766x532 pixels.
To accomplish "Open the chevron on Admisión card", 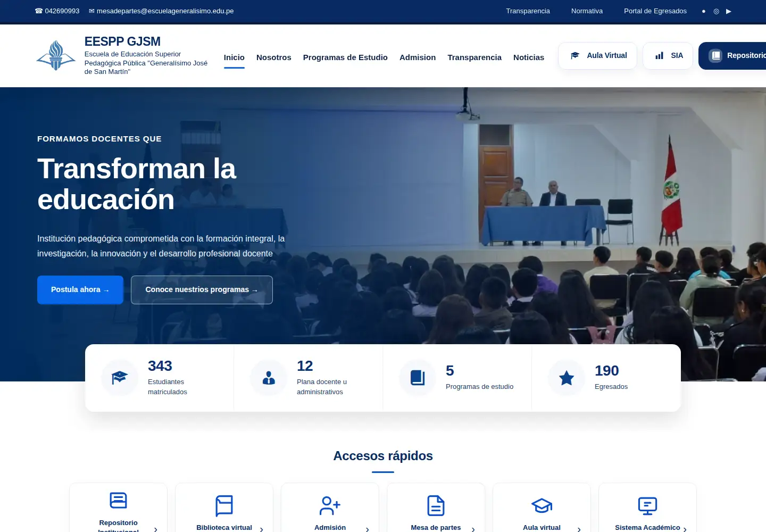I will point(367,529).
